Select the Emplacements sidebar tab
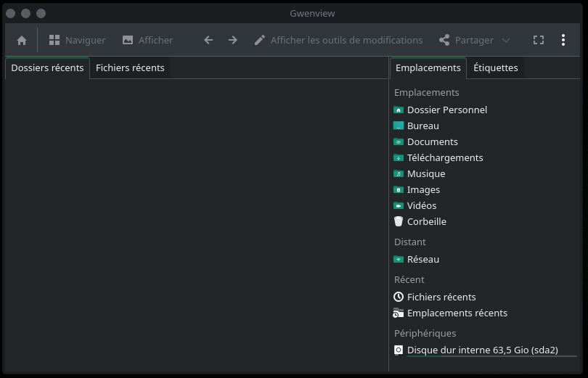 (428, 68)
